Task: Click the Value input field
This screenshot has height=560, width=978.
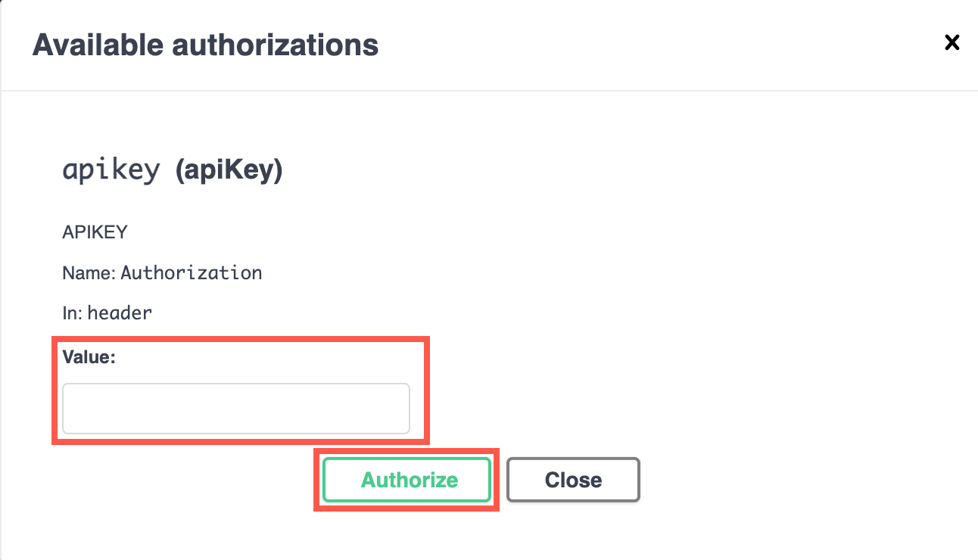Action: coord(235,409)
